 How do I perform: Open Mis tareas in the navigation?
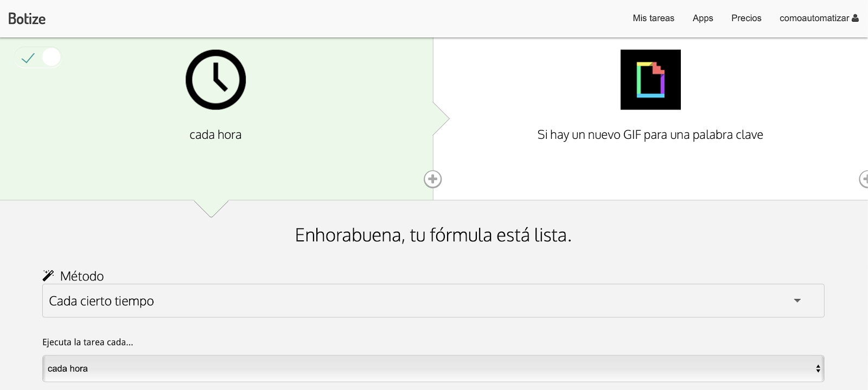tap(653, 18)
